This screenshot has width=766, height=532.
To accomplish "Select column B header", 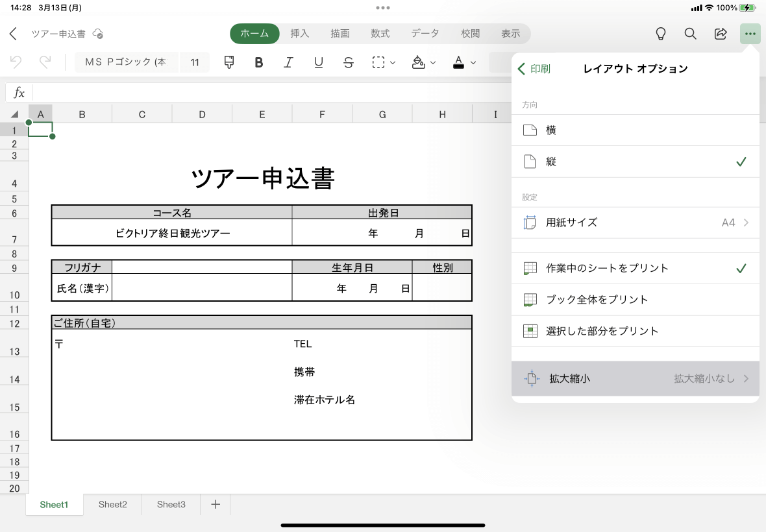I will click(82, 114).
